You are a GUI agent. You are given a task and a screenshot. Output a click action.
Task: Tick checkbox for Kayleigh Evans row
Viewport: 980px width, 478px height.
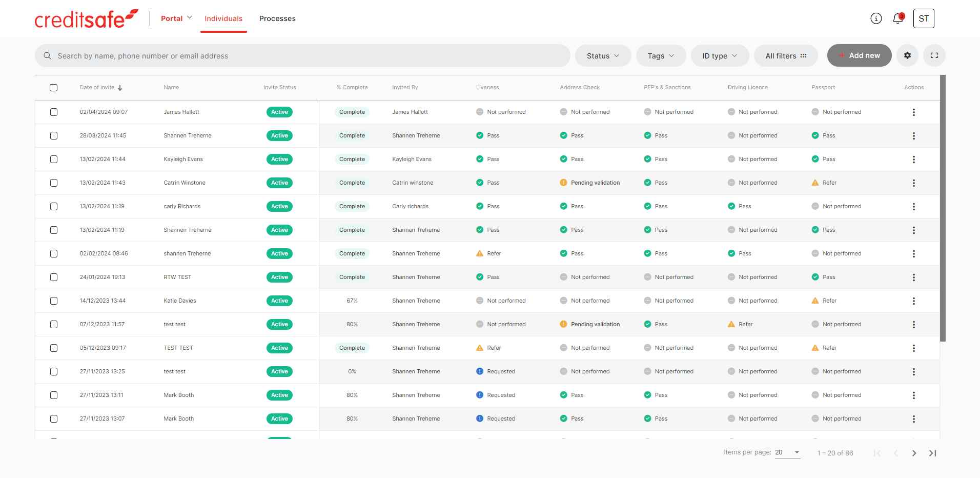(54, 160)
